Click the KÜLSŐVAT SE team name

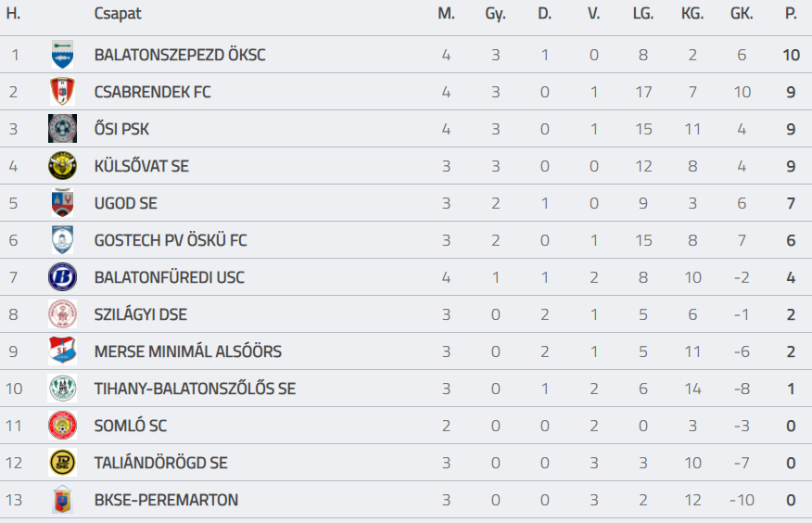tap(141, 166)
